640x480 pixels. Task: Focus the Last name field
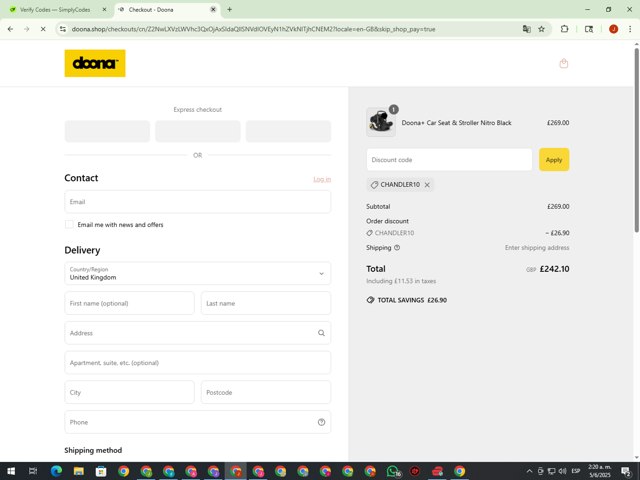pos(266,303)
